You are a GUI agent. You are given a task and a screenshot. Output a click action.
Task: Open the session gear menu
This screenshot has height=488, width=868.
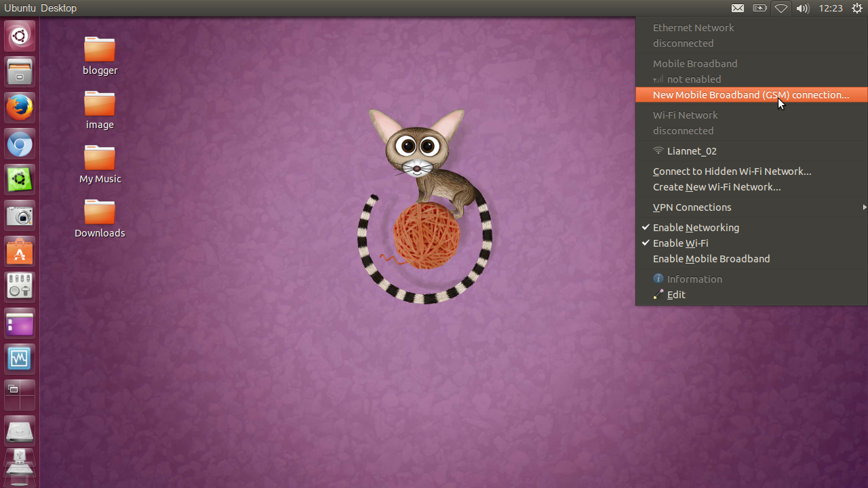pyautogui.click(x=856, y=8)
